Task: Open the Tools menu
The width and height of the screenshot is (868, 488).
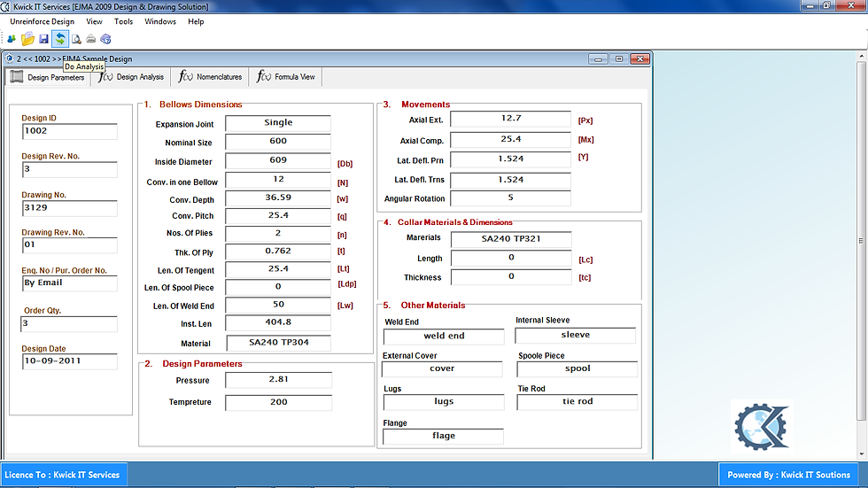Action: [x=123, y=21]
